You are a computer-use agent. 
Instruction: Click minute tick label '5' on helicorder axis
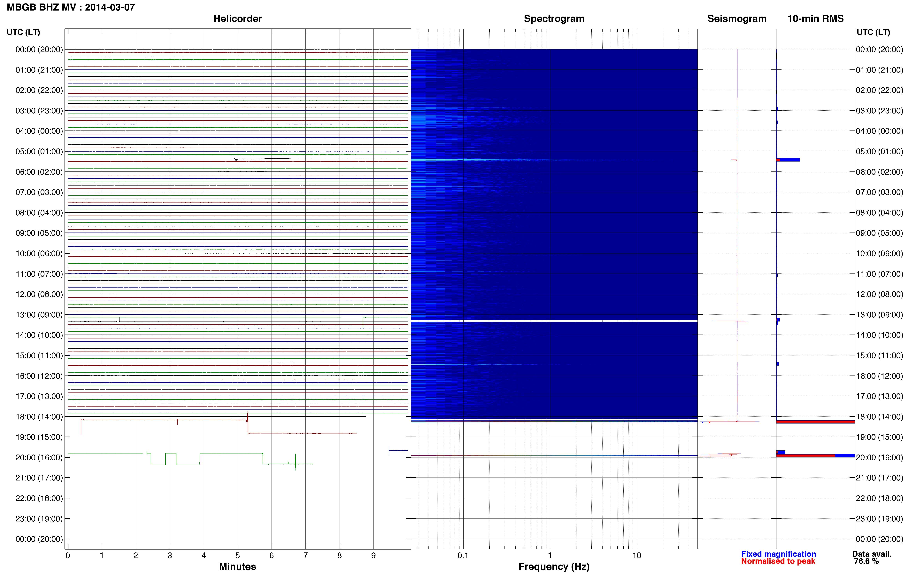(238, 555)
